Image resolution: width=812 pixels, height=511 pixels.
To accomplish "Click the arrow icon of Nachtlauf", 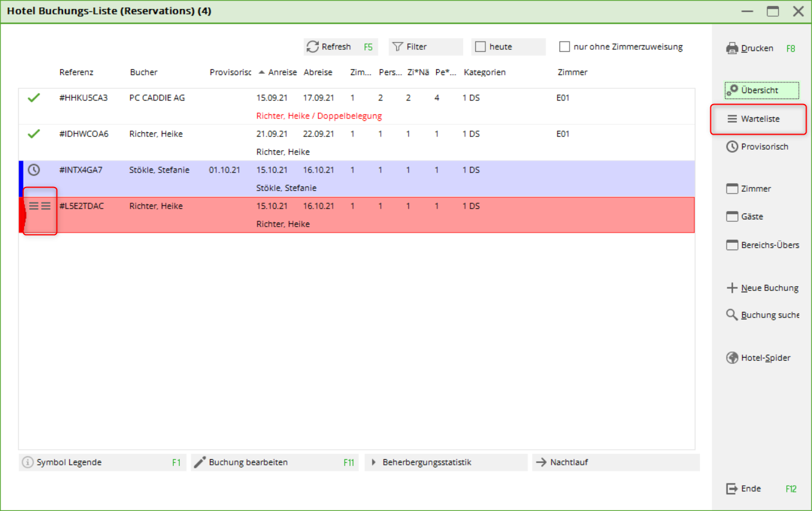I will (x=541, y=462).
